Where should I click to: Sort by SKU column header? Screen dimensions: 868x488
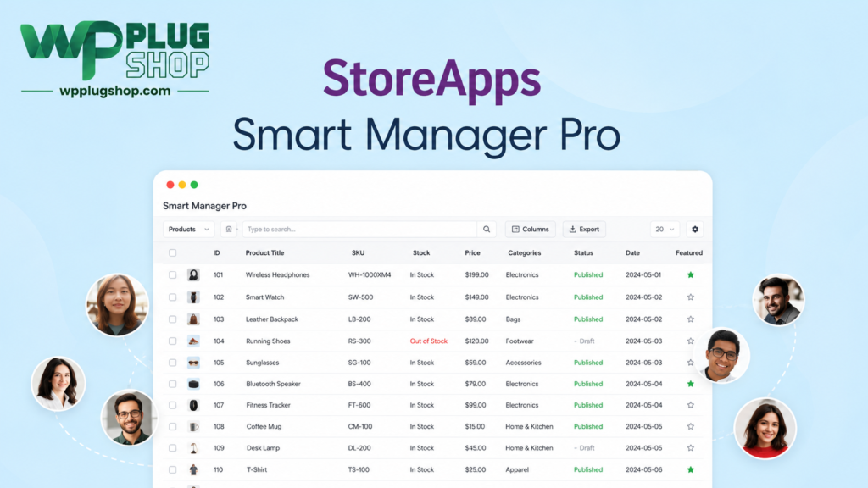359,252
